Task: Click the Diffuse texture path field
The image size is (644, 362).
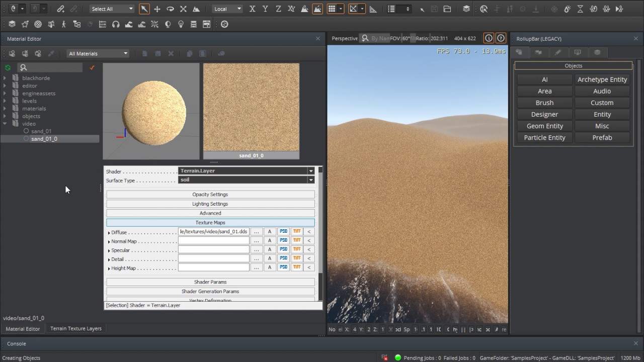Action: 214,232
